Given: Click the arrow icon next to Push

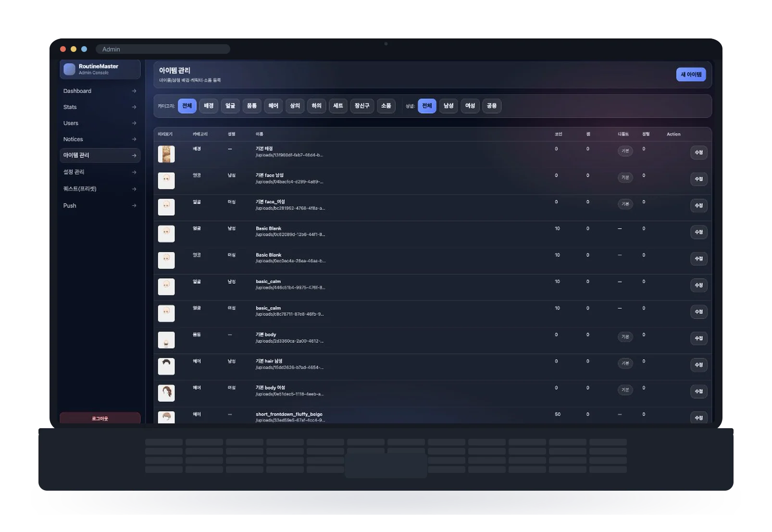Looking at the screenshot, I should pos(134,206).
